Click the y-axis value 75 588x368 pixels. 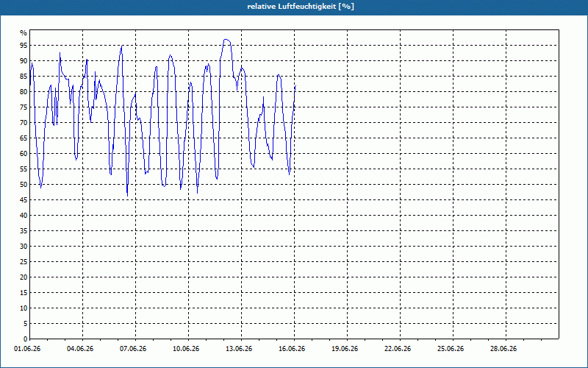[24, 107]
